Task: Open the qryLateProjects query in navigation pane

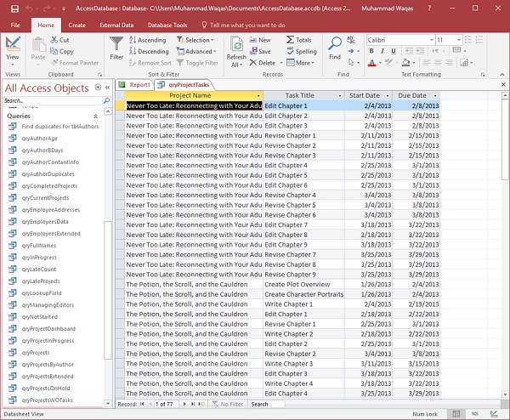Action: [x=41, y=281]
